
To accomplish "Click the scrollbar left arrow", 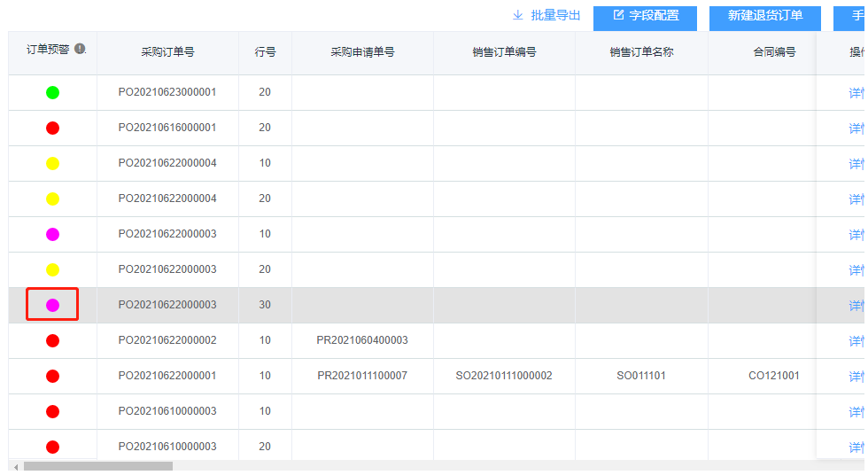I will 15,466.
